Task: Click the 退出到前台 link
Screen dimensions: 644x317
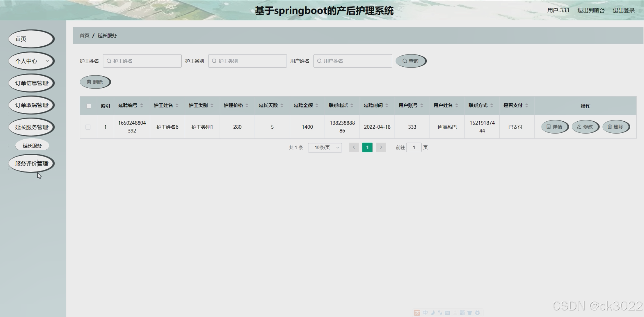Action: [591, 11]
